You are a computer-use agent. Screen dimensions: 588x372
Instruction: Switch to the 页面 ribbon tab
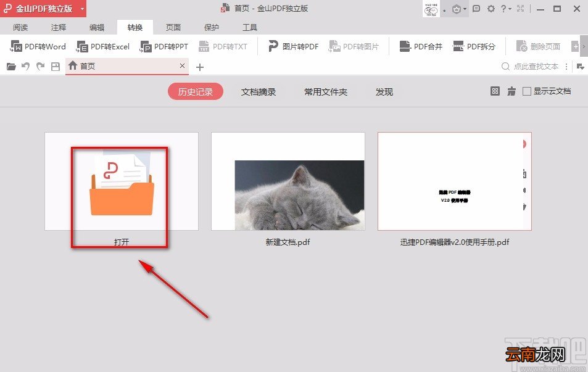(x=173, y=27)
